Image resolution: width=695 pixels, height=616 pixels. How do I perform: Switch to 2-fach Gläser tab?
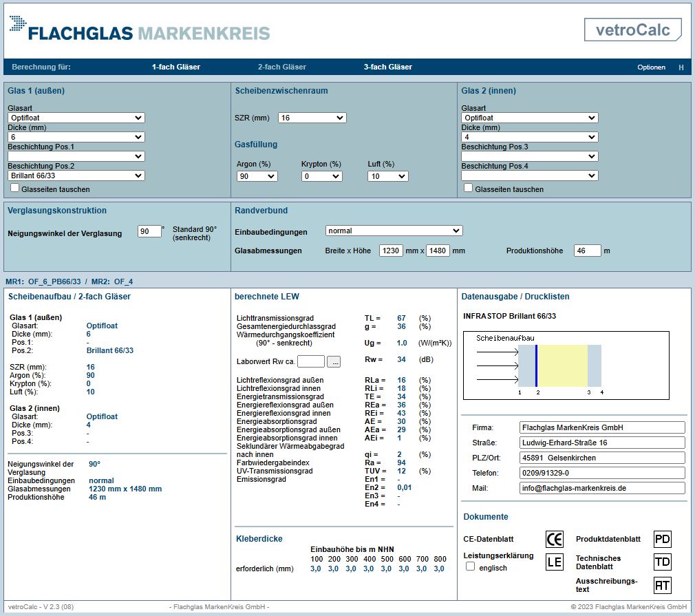pos(282,67)
